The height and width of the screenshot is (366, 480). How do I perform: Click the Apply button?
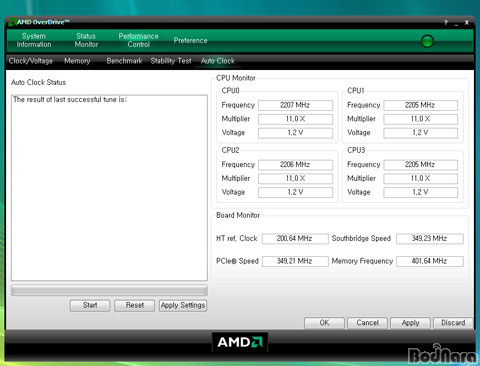pos(410,323)
